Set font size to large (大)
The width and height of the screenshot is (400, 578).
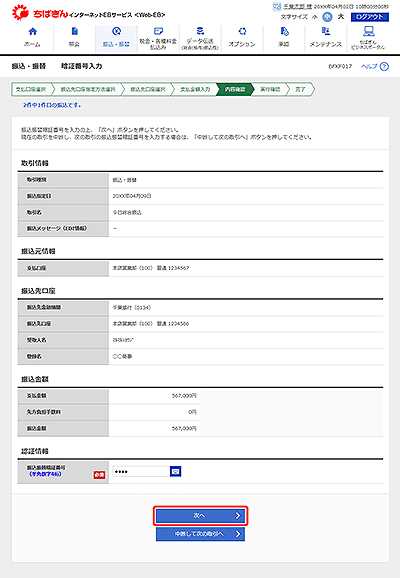[341, 17]
